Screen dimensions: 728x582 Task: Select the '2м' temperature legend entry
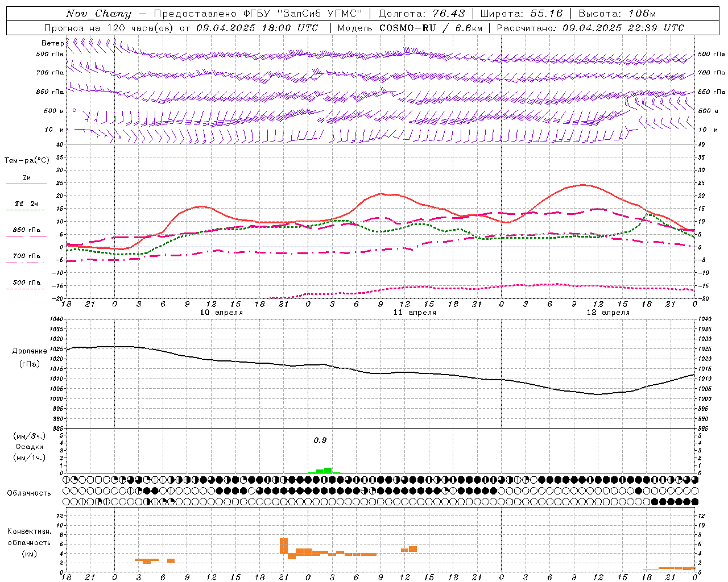[x=27, y=178]
